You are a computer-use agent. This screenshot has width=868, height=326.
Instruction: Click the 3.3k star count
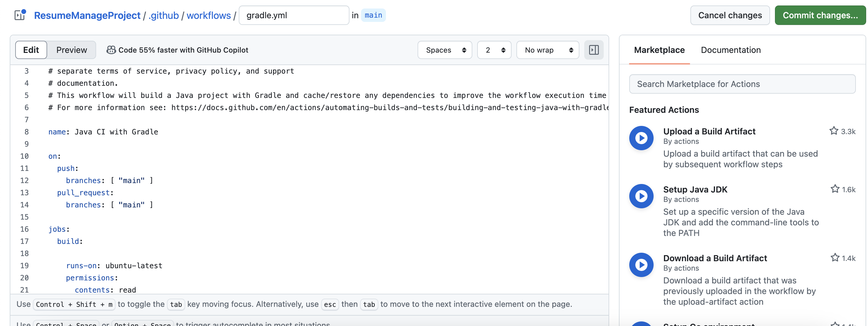click(848, 131)
